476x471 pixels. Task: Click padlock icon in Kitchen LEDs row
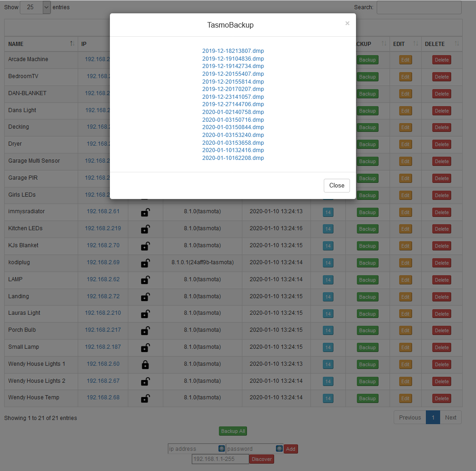[x=145, y=229]
